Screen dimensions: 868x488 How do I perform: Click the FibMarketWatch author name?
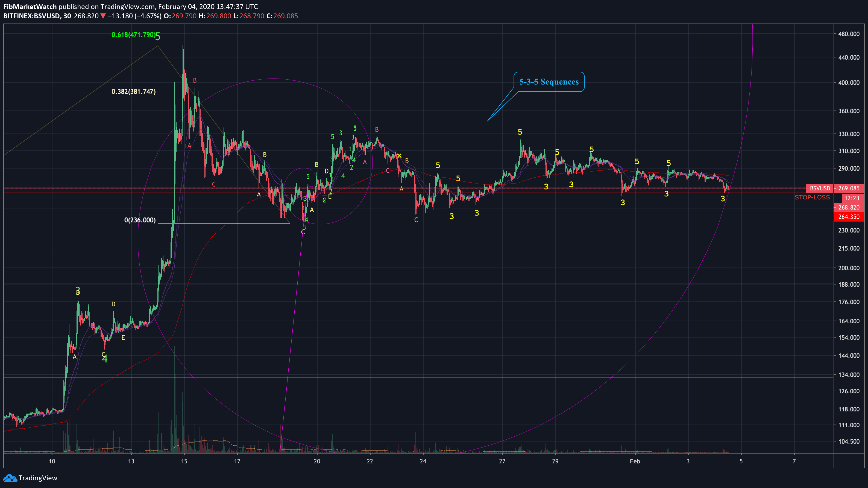coord(30,6)
